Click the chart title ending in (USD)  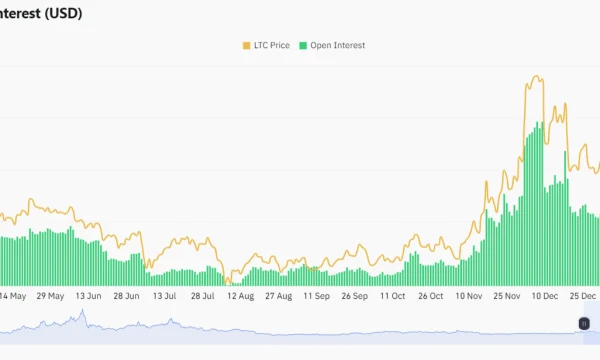(x=41, y=13)
